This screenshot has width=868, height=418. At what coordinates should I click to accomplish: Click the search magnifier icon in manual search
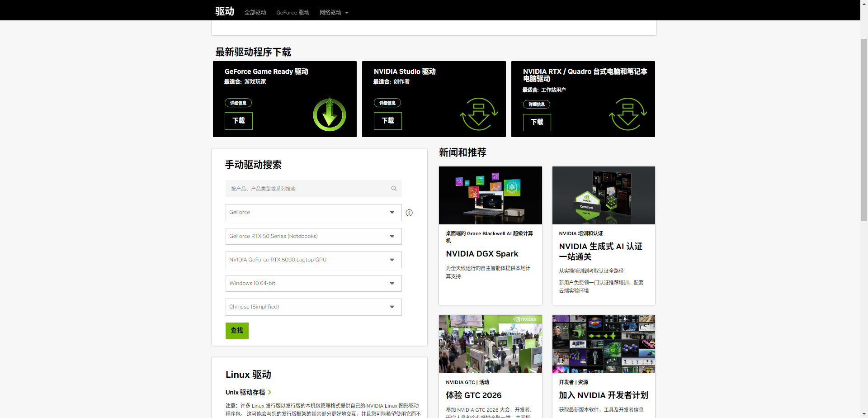click(x=394, y=189)
